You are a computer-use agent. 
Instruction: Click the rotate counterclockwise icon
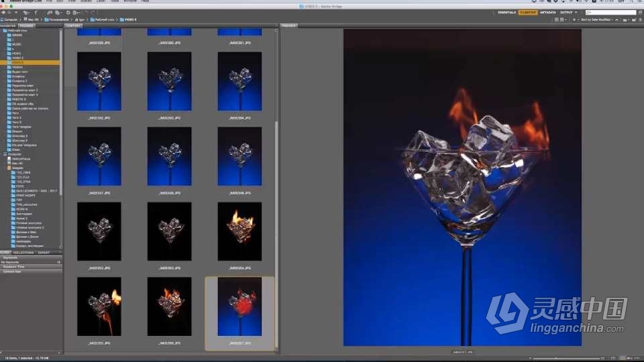[x=85, y=12]
